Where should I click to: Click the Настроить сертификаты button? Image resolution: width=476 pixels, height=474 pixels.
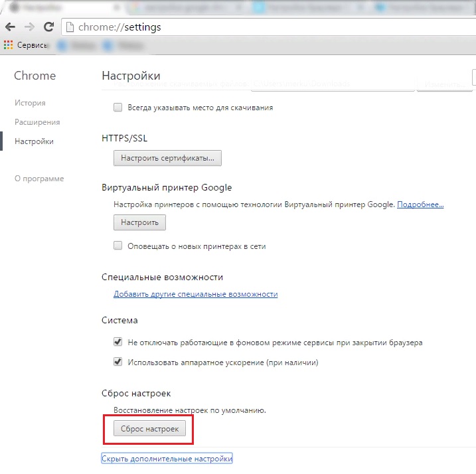167,158
